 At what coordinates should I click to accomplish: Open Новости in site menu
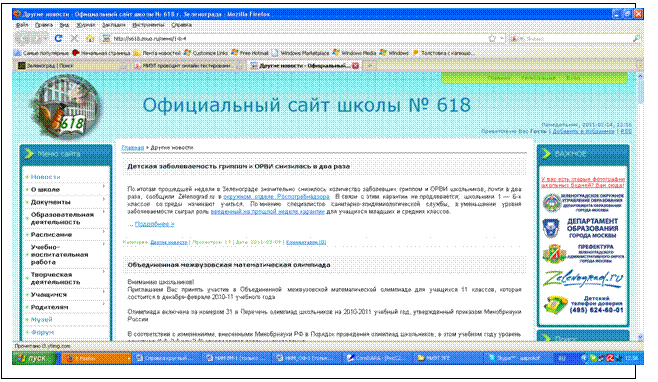(x=45, y=177)
